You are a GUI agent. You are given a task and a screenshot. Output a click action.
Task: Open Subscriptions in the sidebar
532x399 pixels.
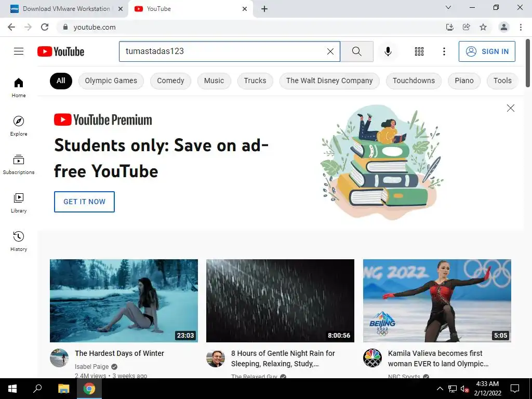[x=19, y=164]
